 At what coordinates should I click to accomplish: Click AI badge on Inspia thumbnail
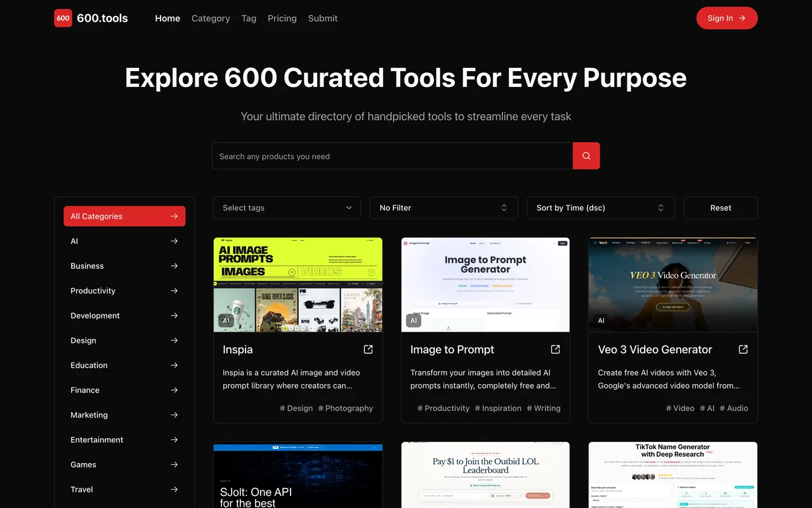226,321
